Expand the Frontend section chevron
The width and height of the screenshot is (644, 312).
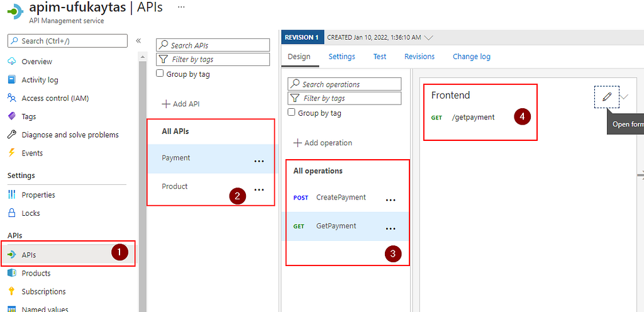click(625, 97)
